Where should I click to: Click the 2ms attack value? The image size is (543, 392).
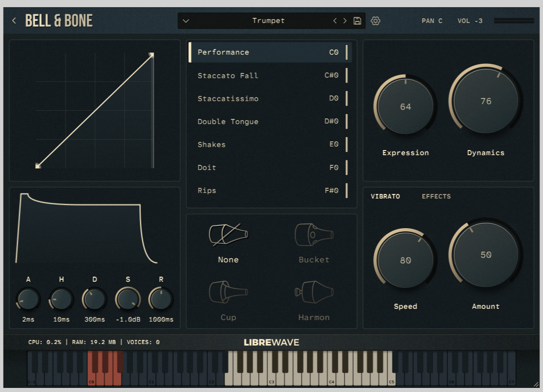tap(28, 320)
